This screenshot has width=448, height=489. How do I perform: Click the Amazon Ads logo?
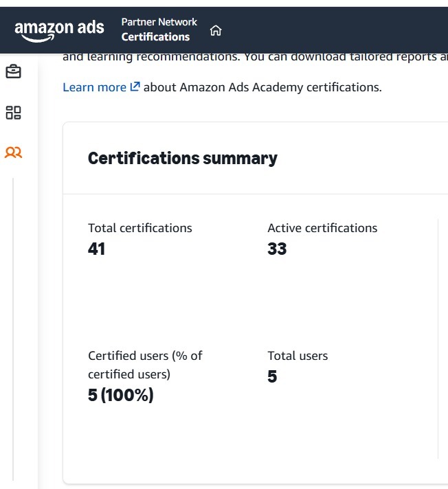pyautogui.click(x=59, y=30)
